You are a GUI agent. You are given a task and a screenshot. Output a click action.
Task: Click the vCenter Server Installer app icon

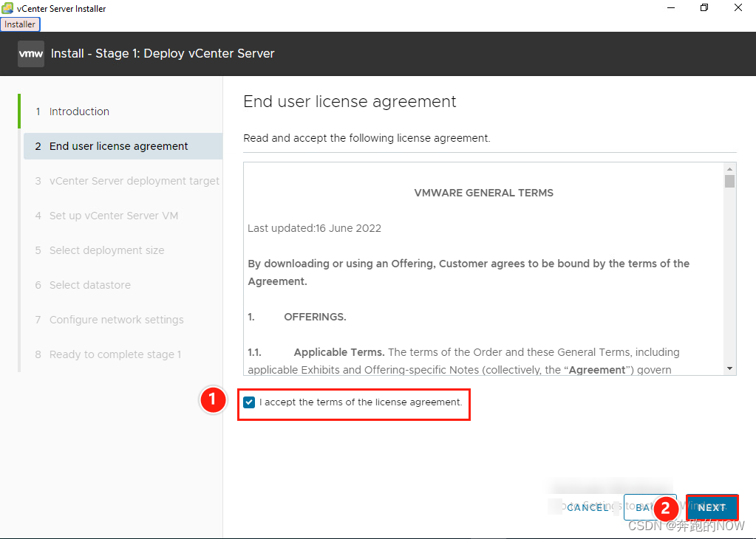click(x=7, y=8)
